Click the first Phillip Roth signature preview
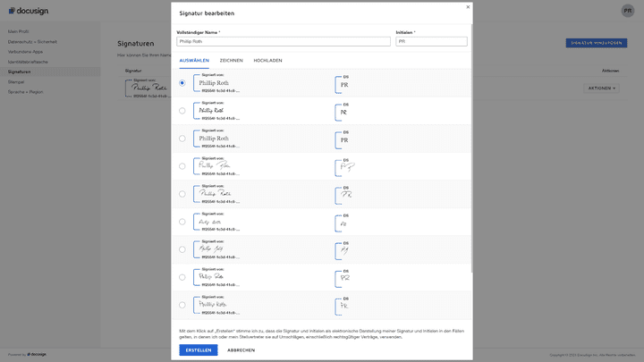Image resolution: width=644 pixels, height=362 pixels. (214, 83)
